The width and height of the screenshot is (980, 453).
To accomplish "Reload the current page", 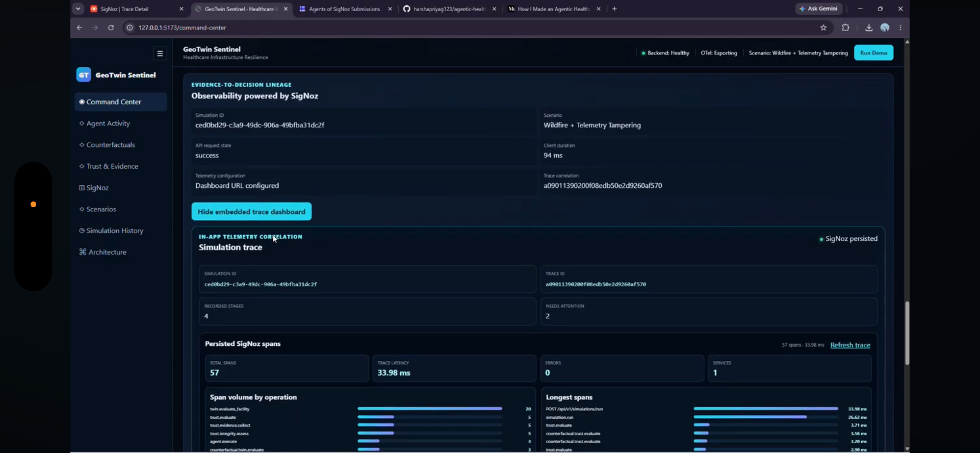I will 111,27.
